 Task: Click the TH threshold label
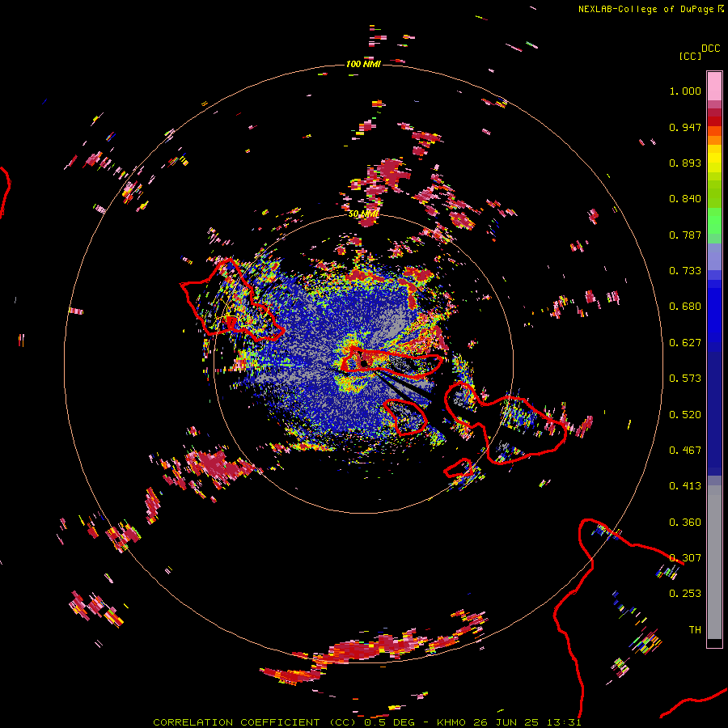point(695,630)
